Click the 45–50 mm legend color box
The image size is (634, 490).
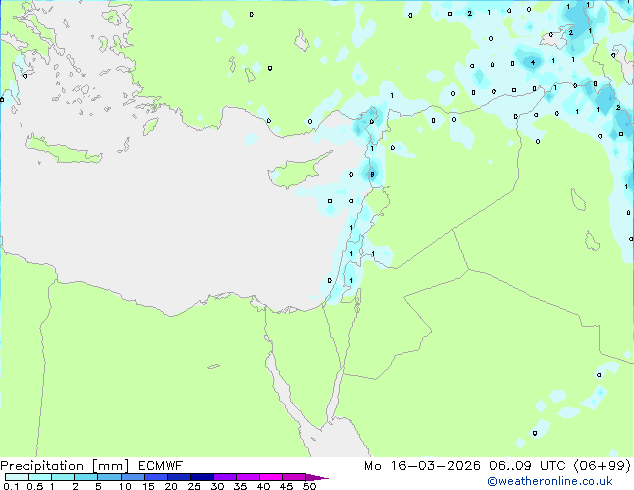pyautogui.click(x=294, y=477)
